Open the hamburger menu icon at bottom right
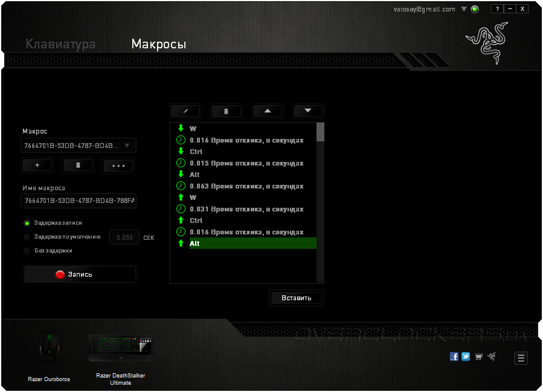 coord(521,358)
